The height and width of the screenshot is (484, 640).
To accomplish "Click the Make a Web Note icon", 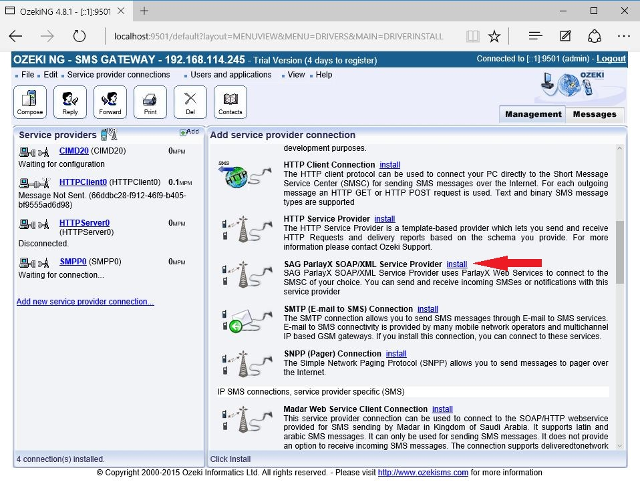I will [x=565, y=36].
